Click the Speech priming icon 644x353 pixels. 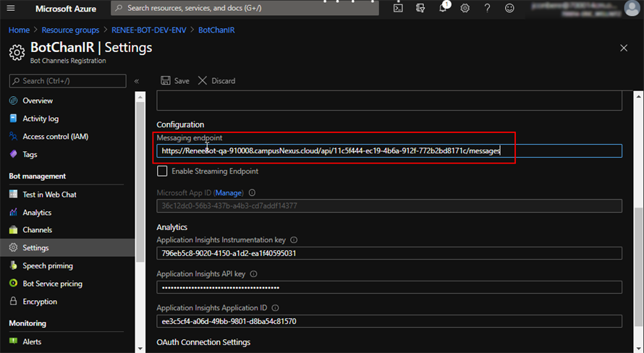[x=14, y=265]
